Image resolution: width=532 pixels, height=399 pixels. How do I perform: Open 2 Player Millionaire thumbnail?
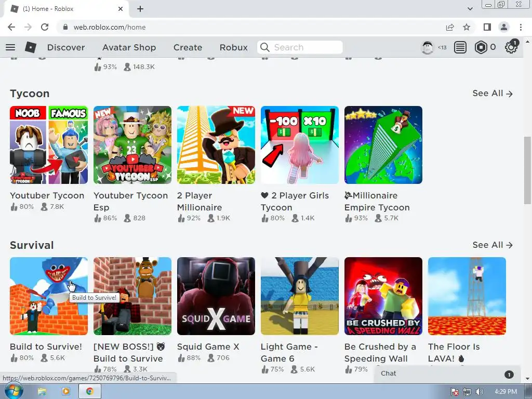[x=216, y=145]
